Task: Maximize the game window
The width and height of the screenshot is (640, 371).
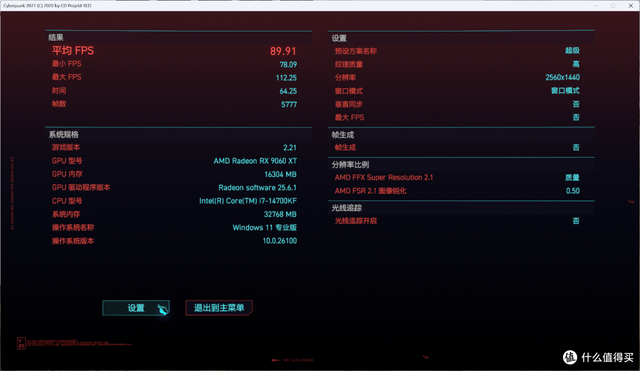Action: [613, 5]
